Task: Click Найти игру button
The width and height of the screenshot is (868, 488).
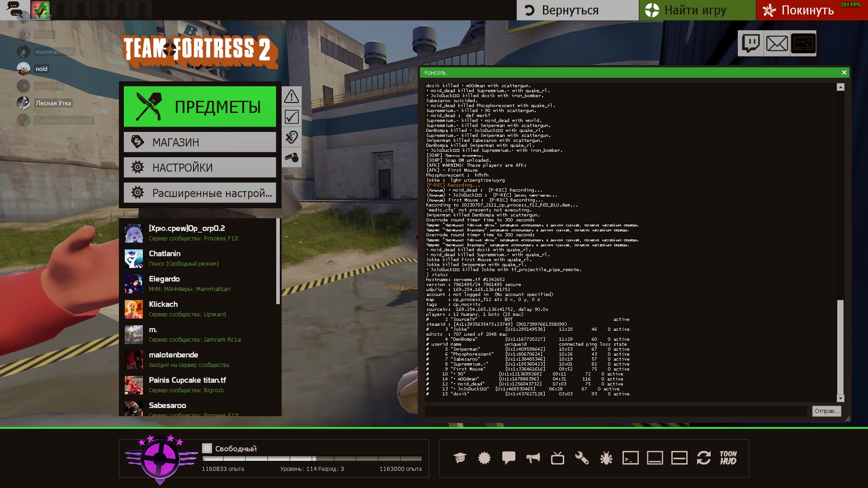Action: [x=697, y=10]
